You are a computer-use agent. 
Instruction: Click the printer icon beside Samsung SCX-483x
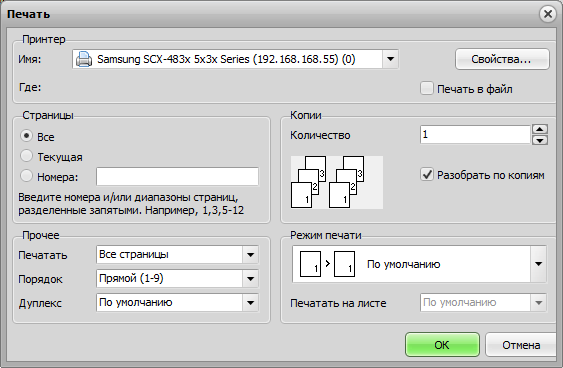pos(84,59)
